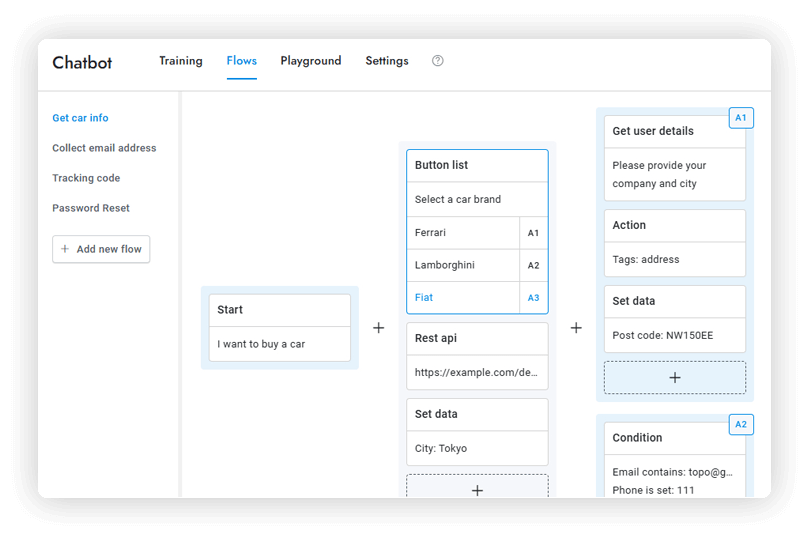Viewport: 809px width, 535px height.
Task: Add block below Set data Post code
Action: (674, 378)
